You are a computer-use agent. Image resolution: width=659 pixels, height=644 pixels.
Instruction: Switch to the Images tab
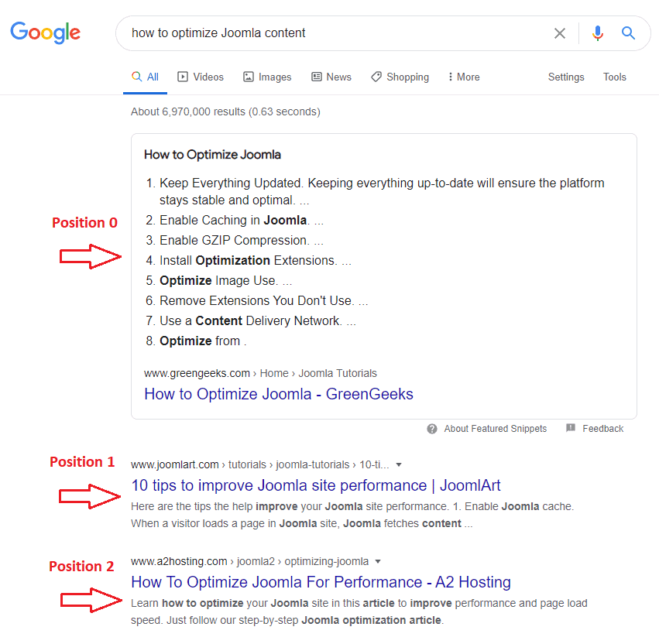tap(267, 77)
